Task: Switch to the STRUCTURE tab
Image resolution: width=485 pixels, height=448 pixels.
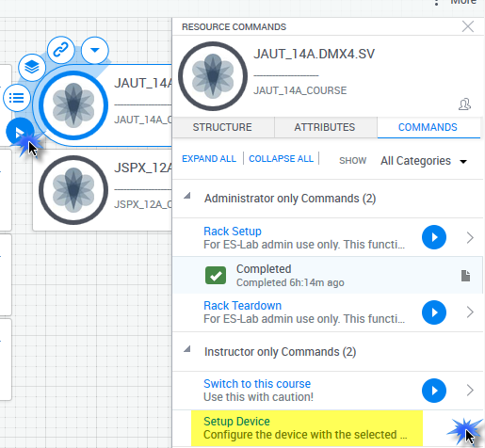Action: (x=222, y=127)
